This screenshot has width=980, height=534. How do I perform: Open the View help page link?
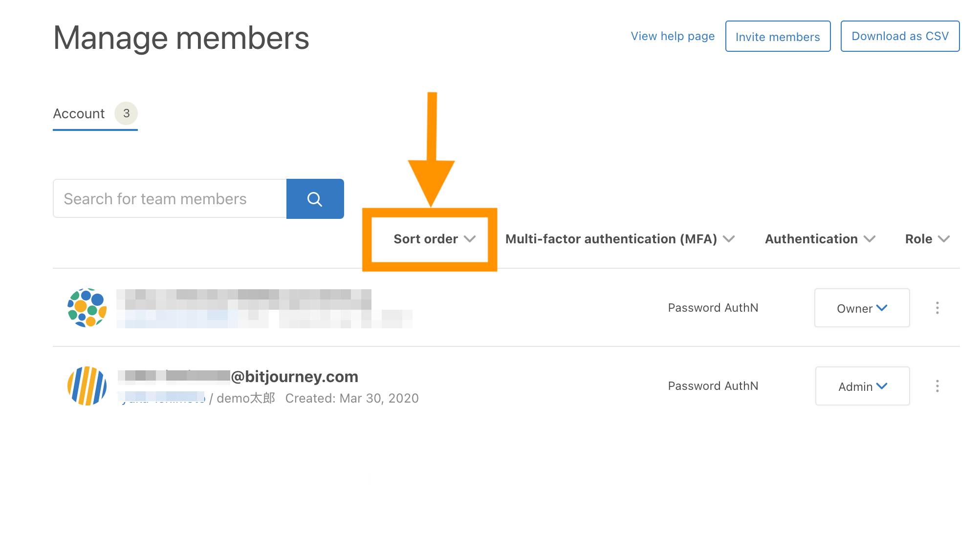[673, 36]
